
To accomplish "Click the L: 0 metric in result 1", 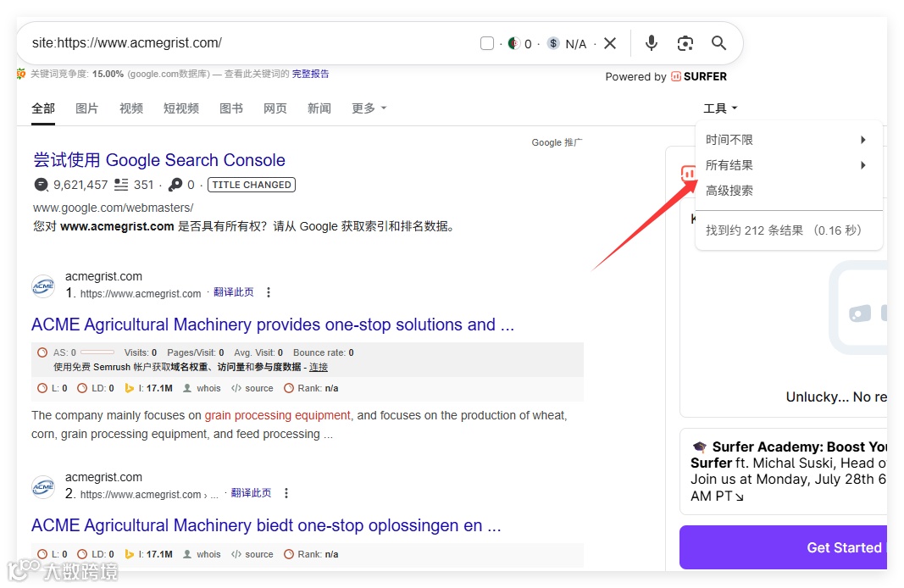I will pos(53,389).
